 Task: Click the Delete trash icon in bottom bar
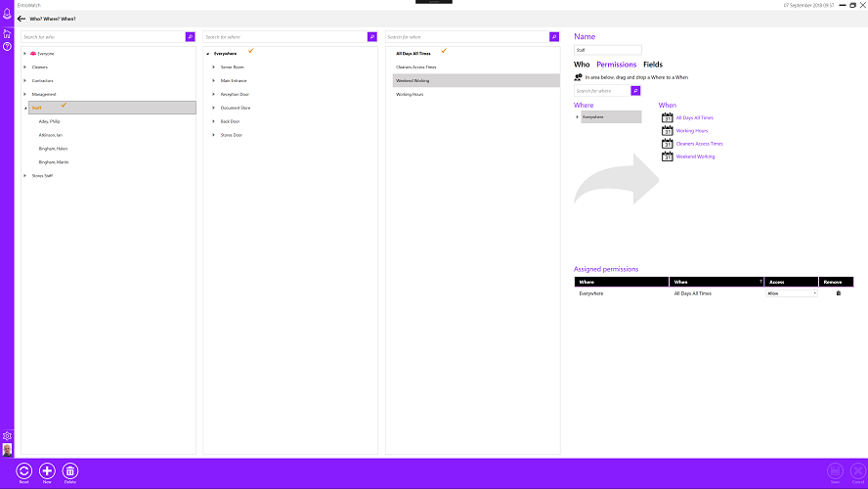click(x=69, y=470)
